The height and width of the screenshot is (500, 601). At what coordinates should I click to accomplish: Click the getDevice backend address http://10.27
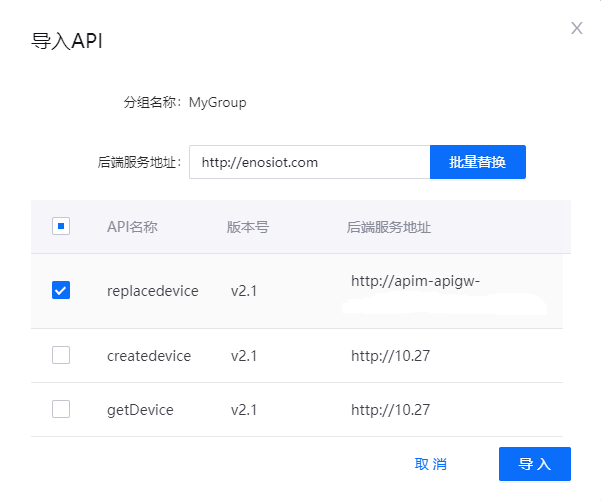tap(390, 410)
